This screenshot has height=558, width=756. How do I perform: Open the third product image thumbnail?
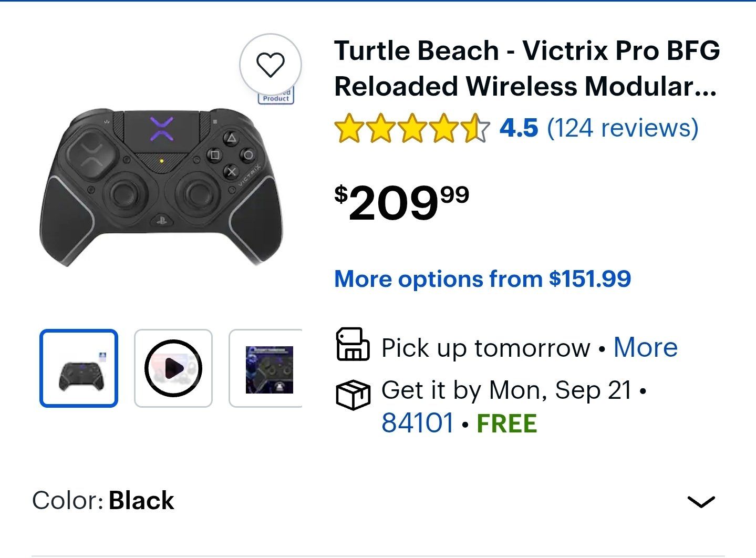(x=266, y=368)
